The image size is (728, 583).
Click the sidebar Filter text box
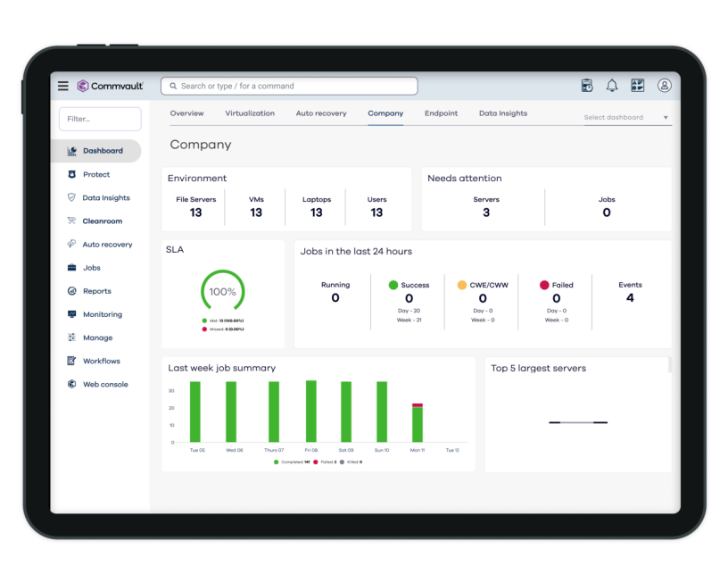click(100, 119)
